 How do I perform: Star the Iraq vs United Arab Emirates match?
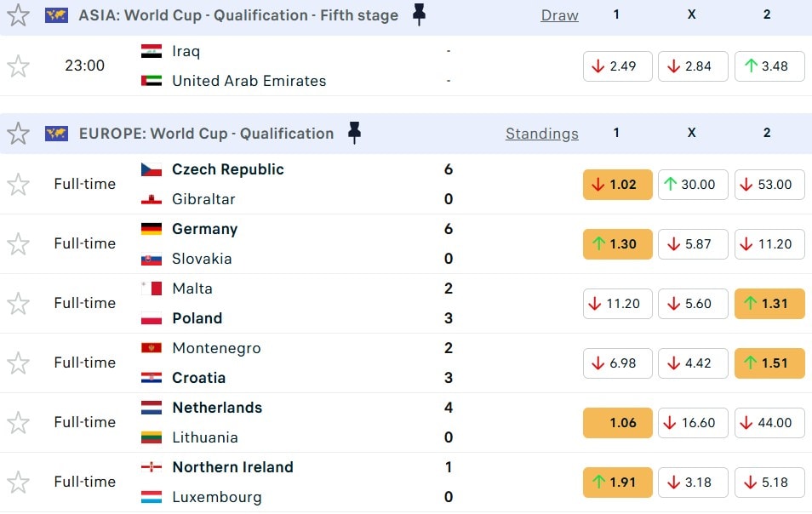click(x=18, y=66)
